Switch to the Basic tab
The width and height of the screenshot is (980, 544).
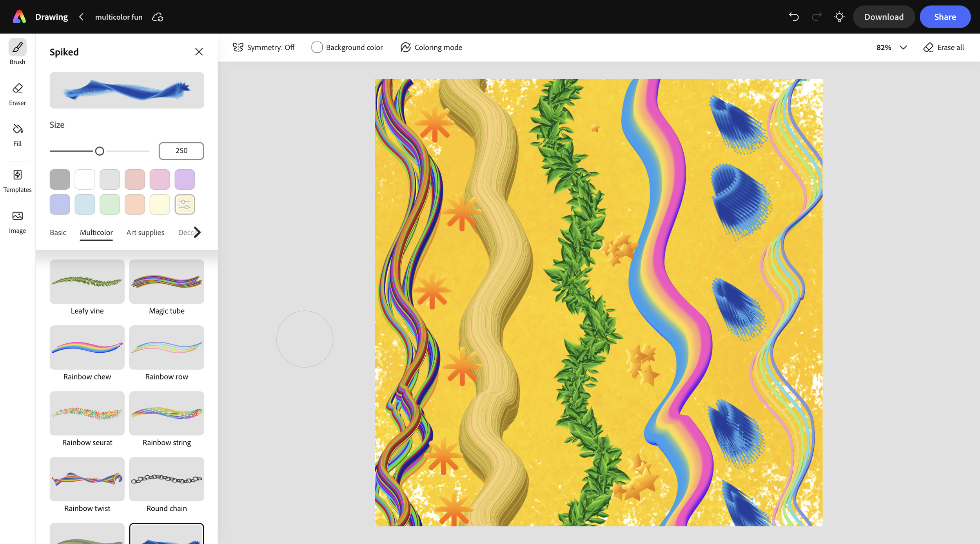(x=58, y=232)
